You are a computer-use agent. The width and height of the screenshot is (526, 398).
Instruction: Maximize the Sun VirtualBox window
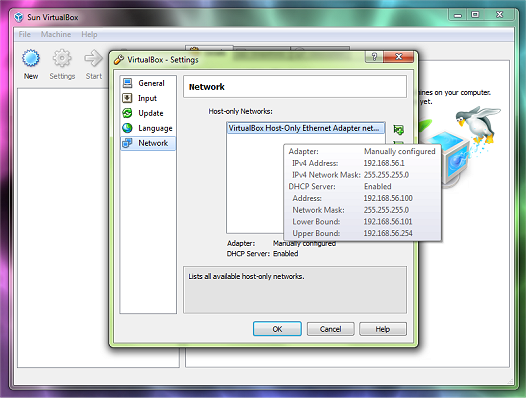tap(475, 14)
